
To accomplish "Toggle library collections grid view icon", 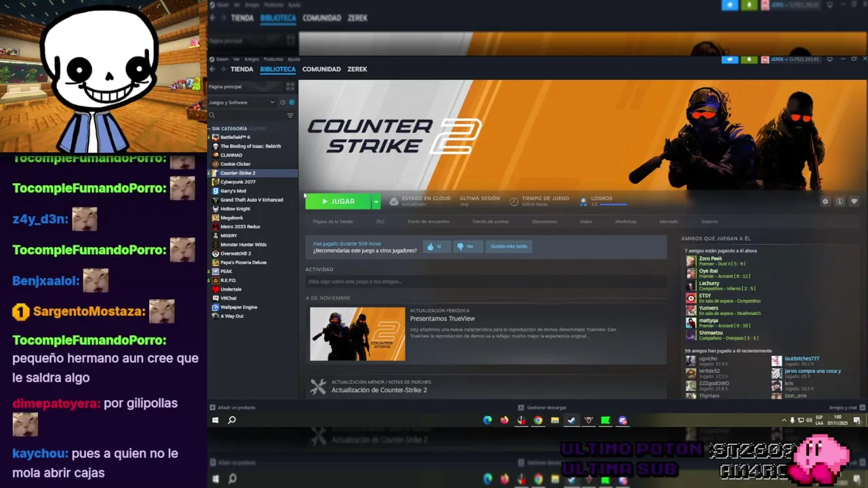I will (x=290, y=87).
